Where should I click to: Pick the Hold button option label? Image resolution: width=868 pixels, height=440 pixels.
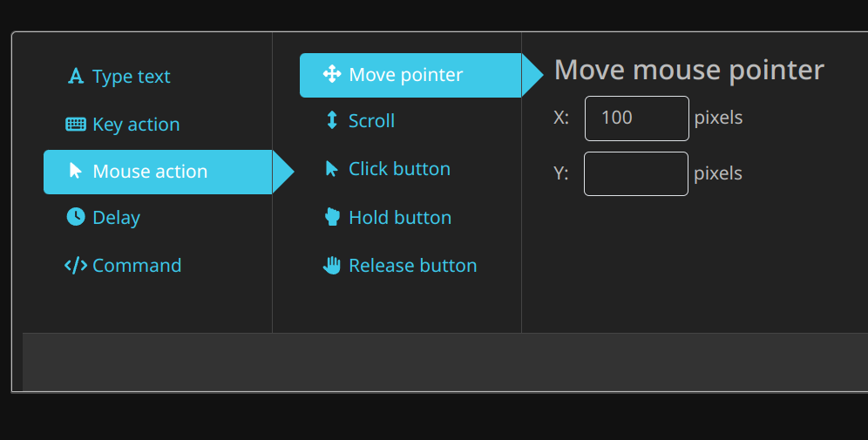pyautogui.click(x=400, y=218)
